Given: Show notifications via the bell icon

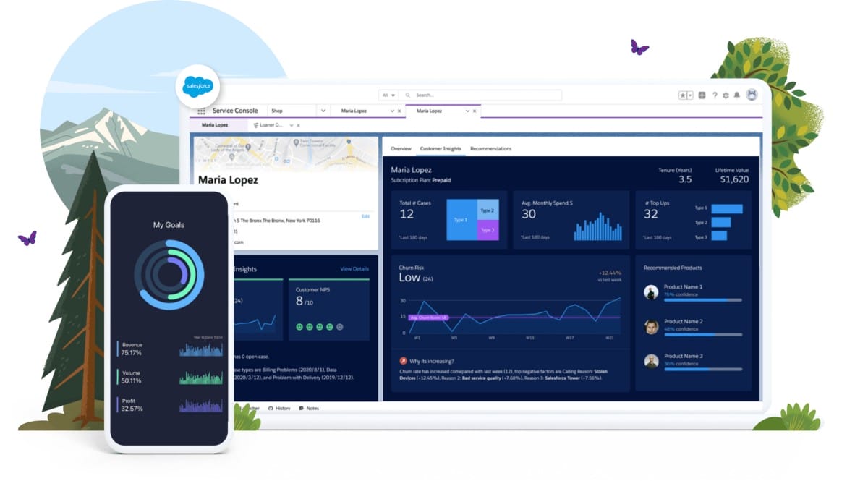Looking at the screenshot, I should [737, 95].
